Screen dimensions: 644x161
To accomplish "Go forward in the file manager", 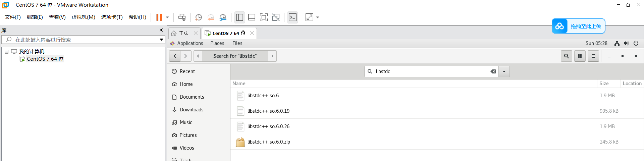I will click(x=186, y=56).
